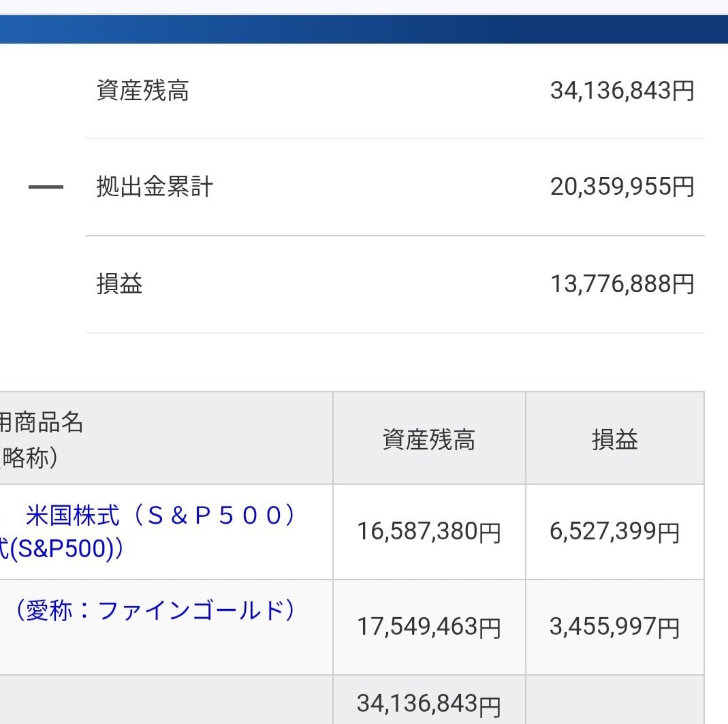This screenshot has width=728, height=724.
Task: Open the ファインゴールド fund link
Action: pos(156,611)
